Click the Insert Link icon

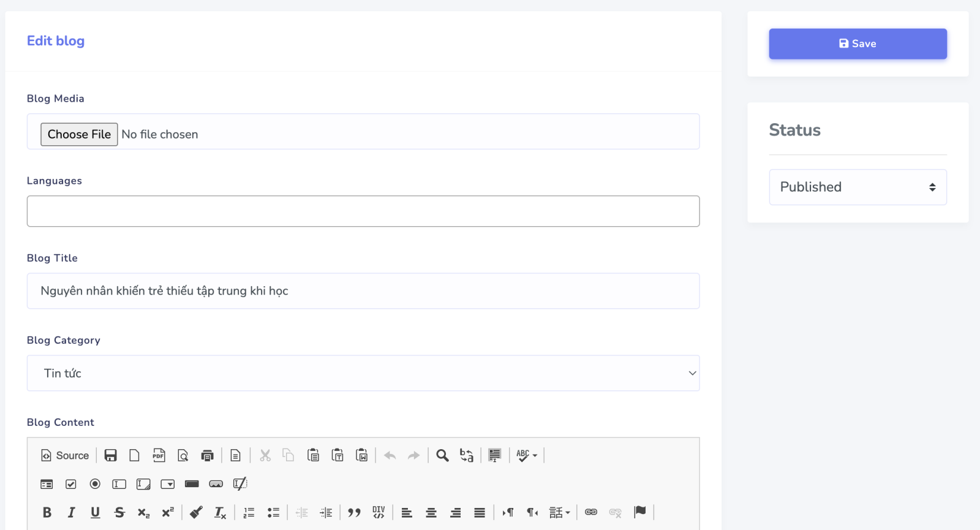tap(590, 512)
